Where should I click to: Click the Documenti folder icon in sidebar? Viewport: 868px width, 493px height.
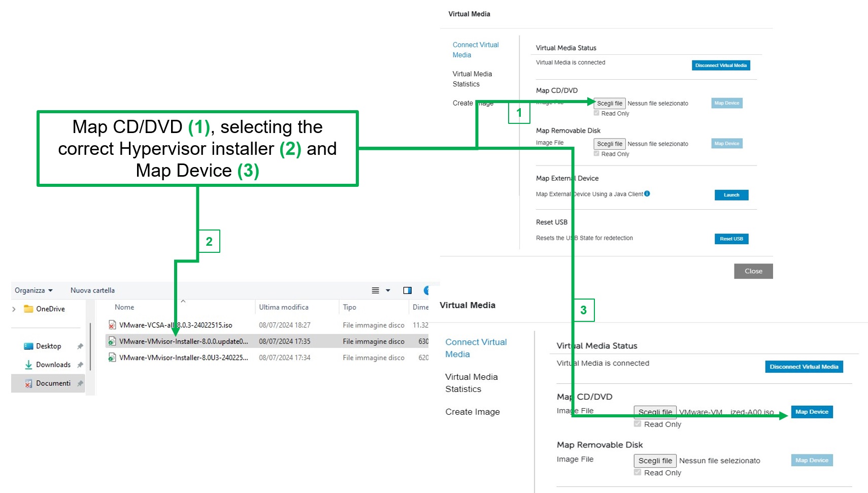28,383
